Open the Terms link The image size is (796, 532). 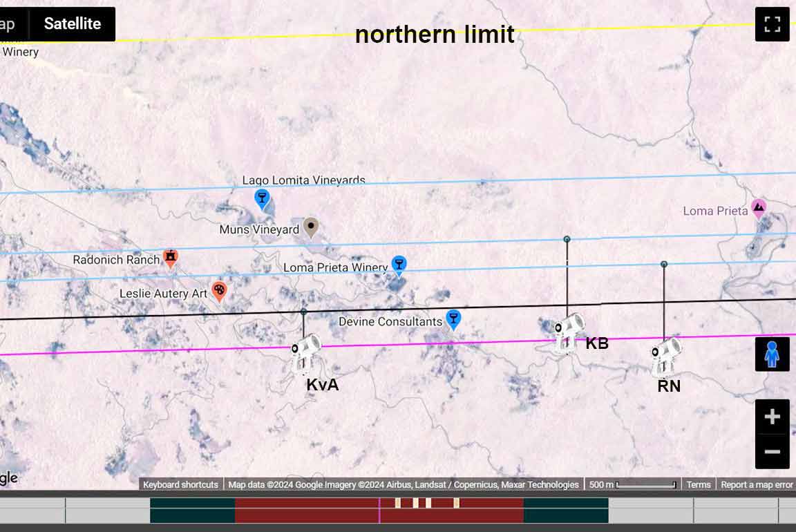tap(699, 485)
